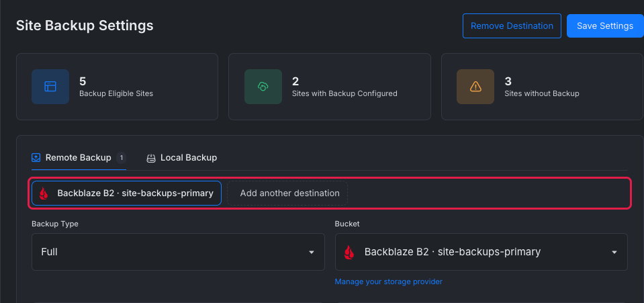Viewport: 644px width, 303px height.
Task: Click the number 5 eligible sites count
Action: (83, 81)
